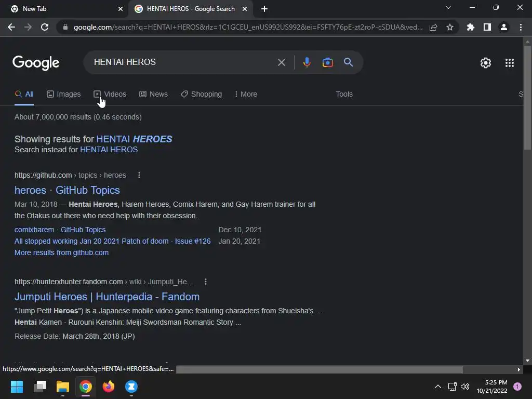
Task: Go to Google homepage via logo
Action: pos(36,63)
